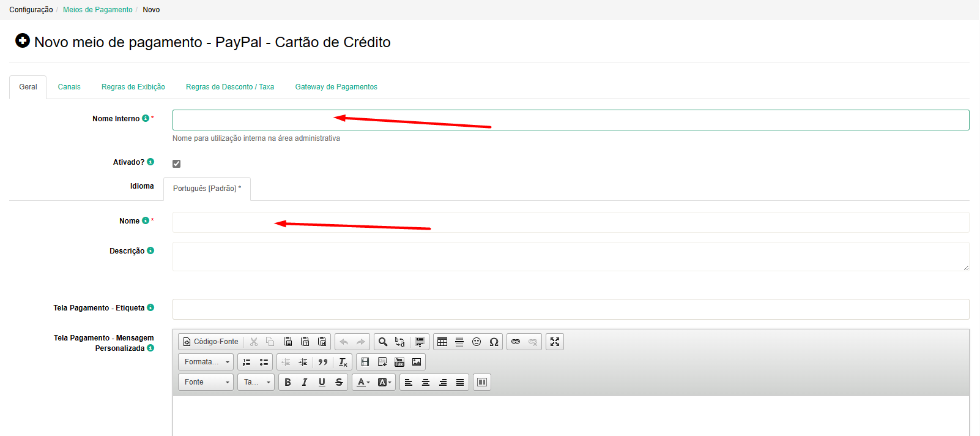Image resolution: width=980 pixels, height=436 pixels.
Task: Open the Fonte font dropdown
Action: coord(206,382)
